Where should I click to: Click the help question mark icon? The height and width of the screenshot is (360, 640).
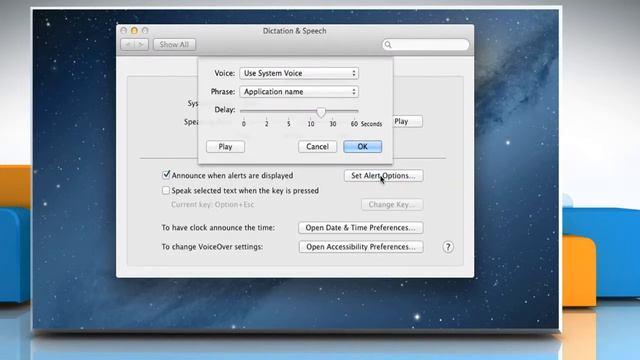(448, 247)
